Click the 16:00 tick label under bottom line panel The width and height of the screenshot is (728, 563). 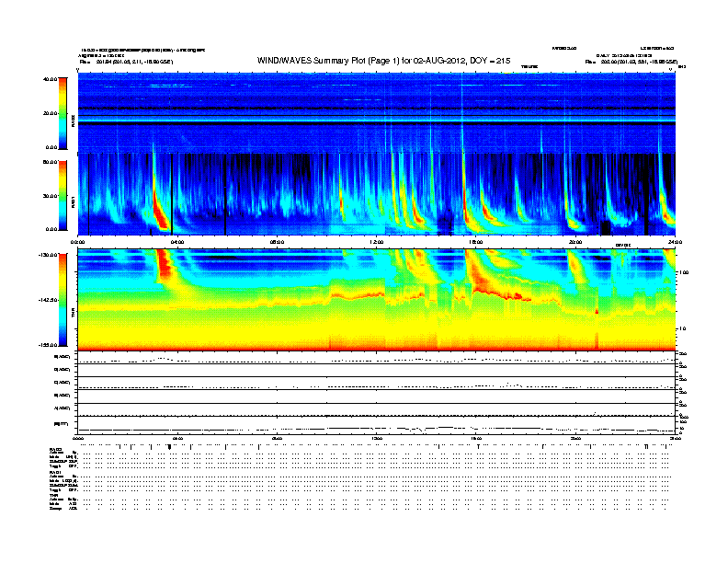point(476,438)
